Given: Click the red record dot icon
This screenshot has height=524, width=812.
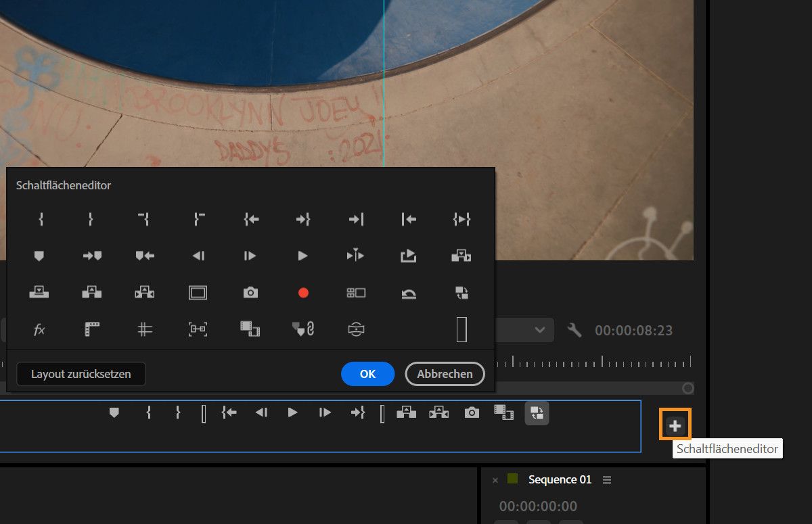Looking at the screenshot, I should [x=303, y=293].
